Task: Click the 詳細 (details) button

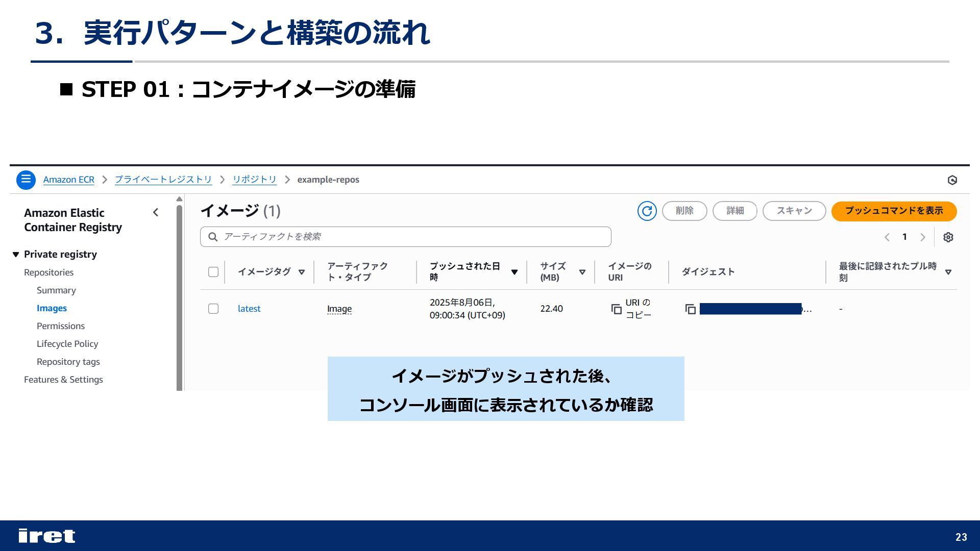Action: click(x=735, y=211)
